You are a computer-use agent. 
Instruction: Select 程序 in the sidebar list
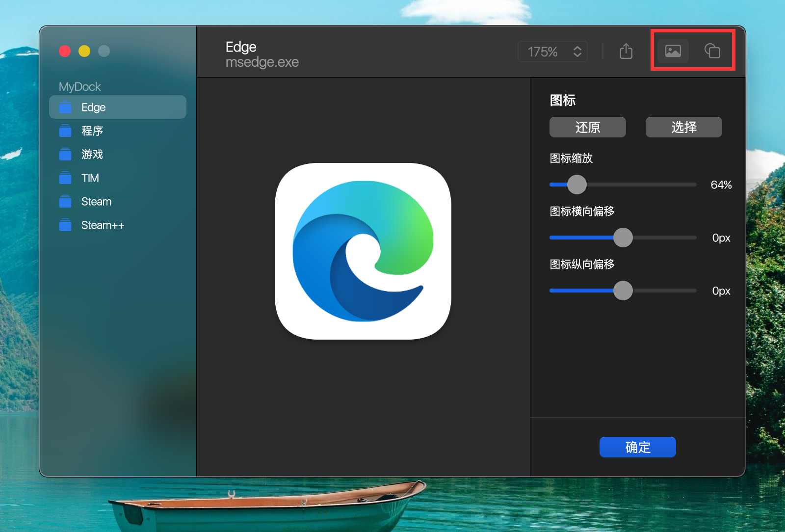pos(118,131)
